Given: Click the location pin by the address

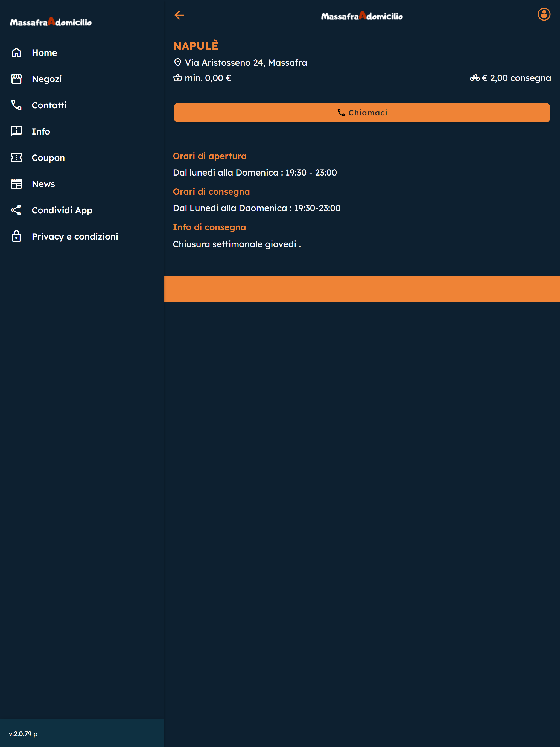Looking at the screenshot, I should pyautogui.click(x=178, y=62).
